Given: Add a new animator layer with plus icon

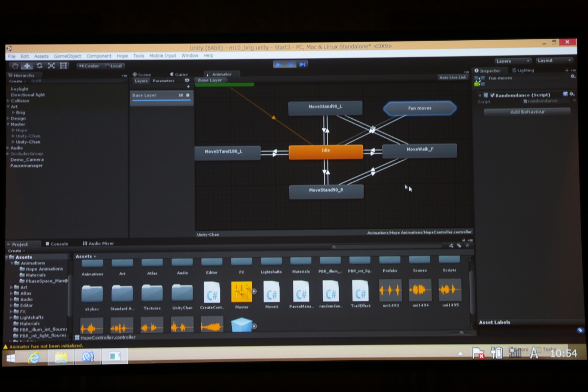Looking at the screenshot, I should point(188,87).
